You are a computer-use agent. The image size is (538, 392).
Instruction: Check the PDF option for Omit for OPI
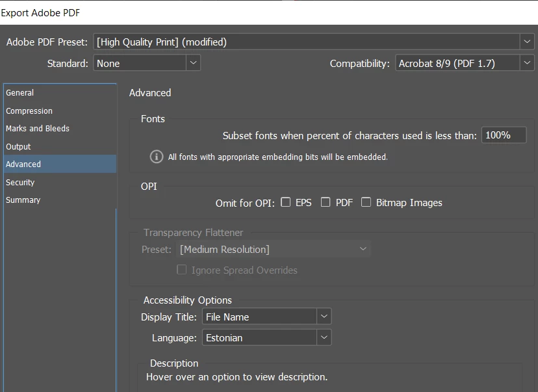326,202
